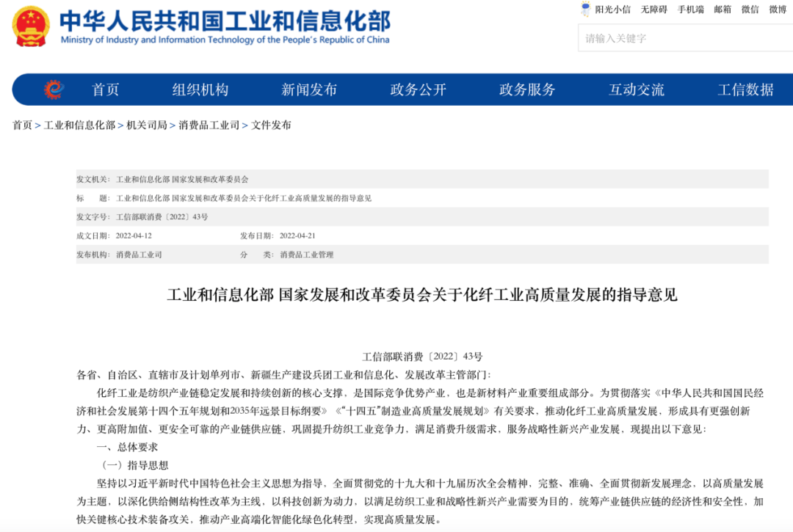Click the national emblem logo
This screenshot has height=532, width=793.
[x=31, y=26]
